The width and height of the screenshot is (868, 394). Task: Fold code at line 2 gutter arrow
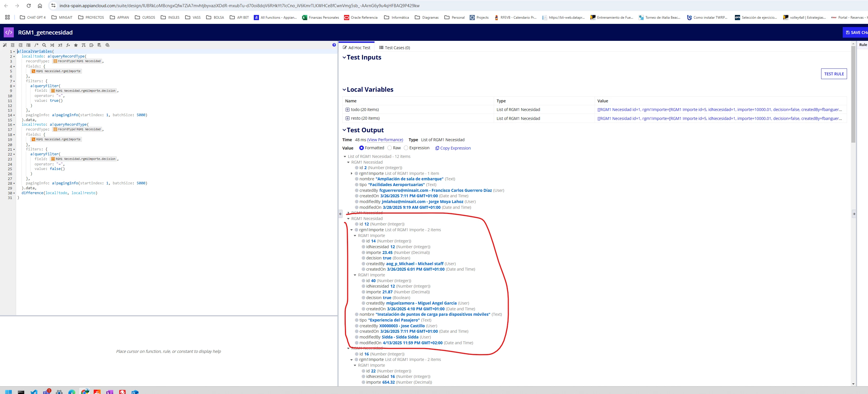14,57
